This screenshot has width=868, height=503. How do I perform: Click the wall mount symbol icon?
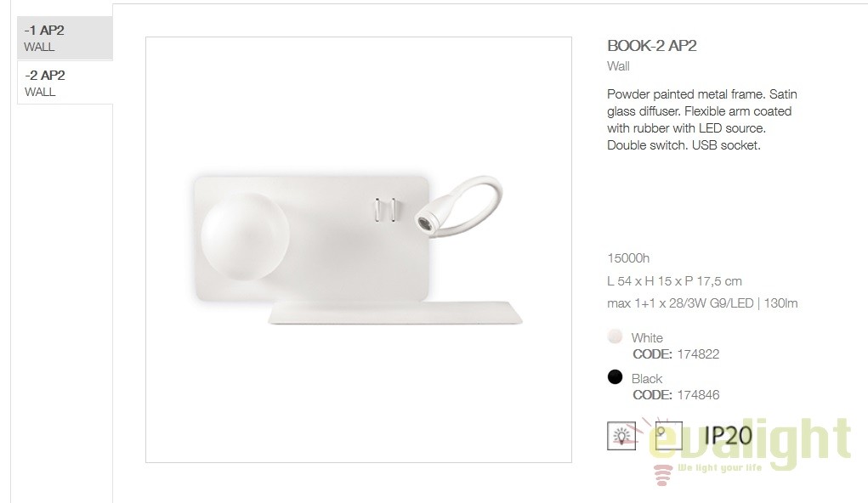(x=669, y=436)
